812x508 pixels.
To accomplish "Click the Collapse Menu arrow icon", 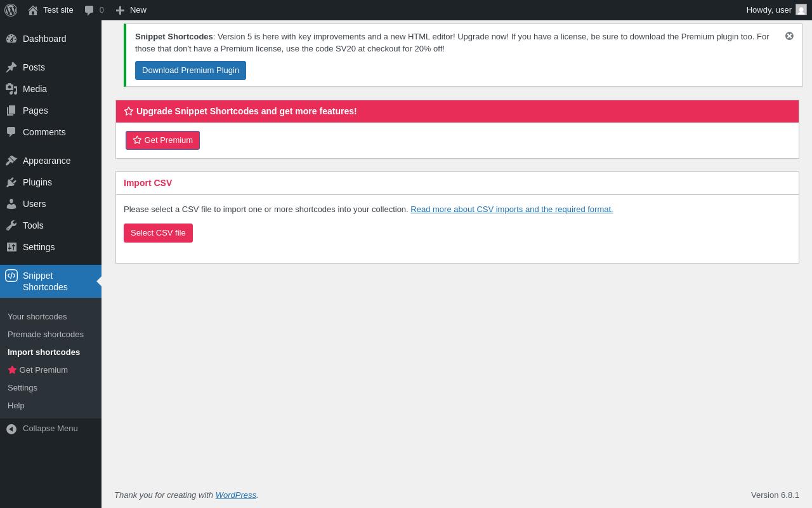I will pyautogui.click(x=11, y=429).
